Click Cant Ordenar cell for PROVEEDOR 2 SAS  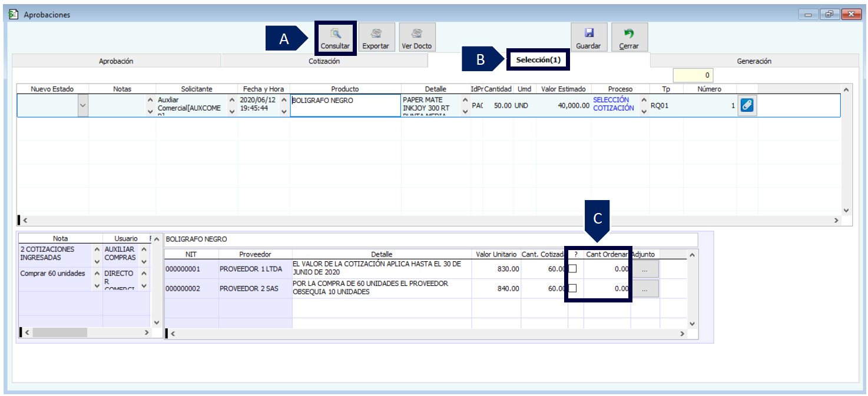(x=607, y=288)
